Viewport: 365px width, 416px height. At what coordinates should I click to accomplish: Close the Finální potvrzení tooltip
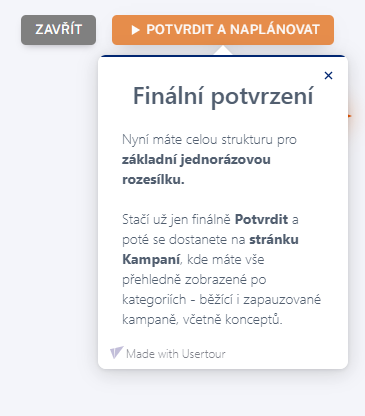coord(328,76)
